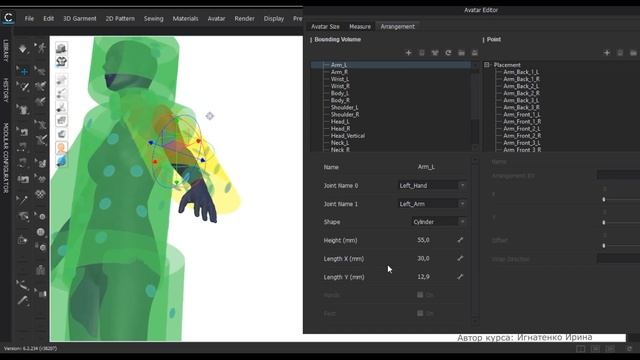Viewport: 640px width, 360px height.
Task: Select the pin tool in left toolbar
Action: (22, 200)
